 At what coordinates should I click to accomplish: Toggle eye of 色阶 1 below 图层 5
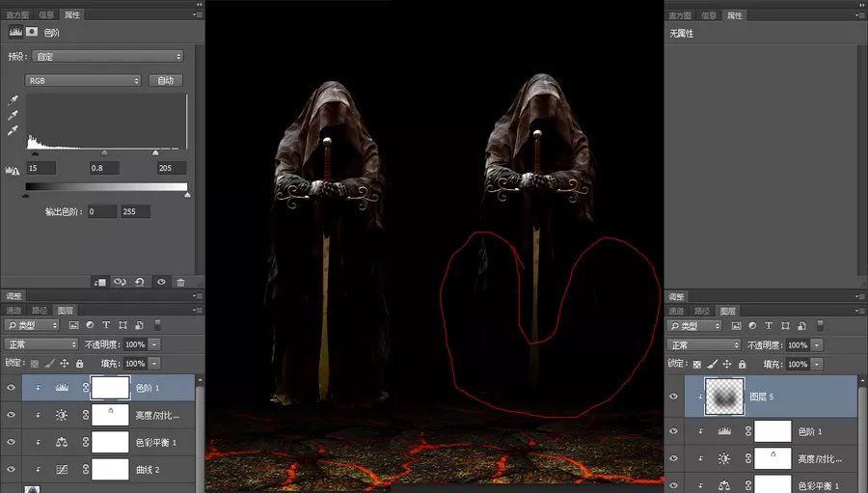(674, 431)
